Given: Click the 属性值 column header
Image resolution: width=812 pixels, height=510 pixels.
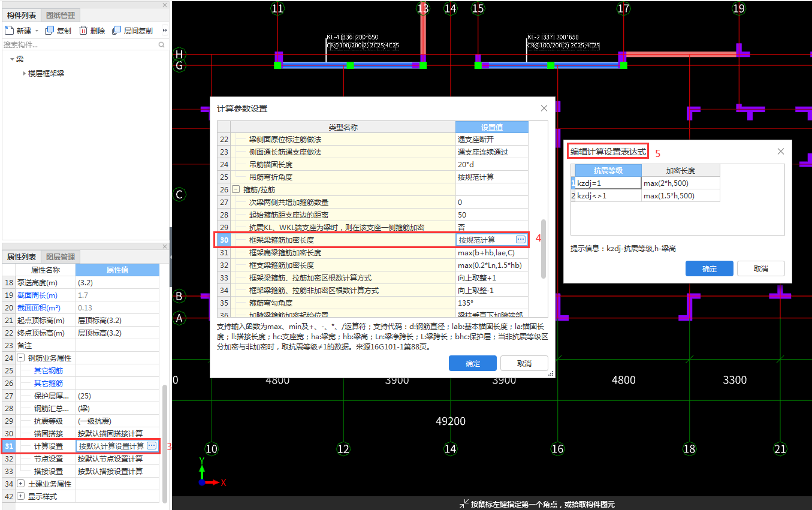Looking at the screenshot, I should tap(117, 270).
